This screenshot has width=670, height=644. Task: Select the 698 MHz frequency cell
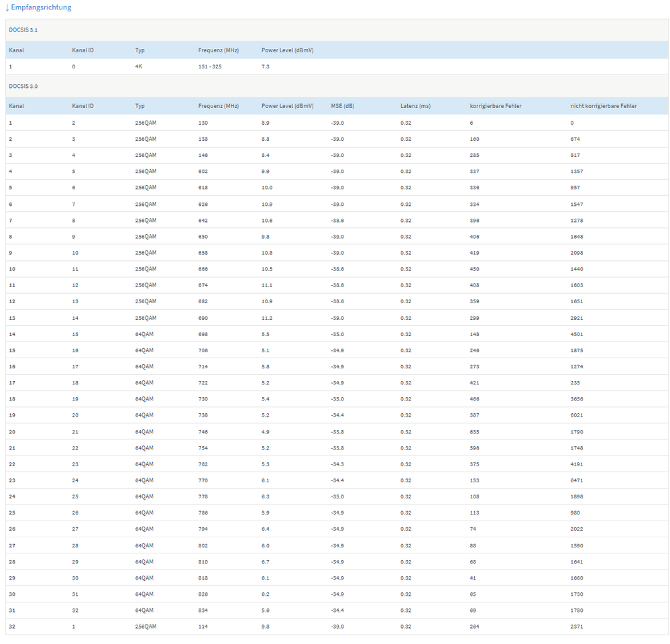click(x=203, y=334)
